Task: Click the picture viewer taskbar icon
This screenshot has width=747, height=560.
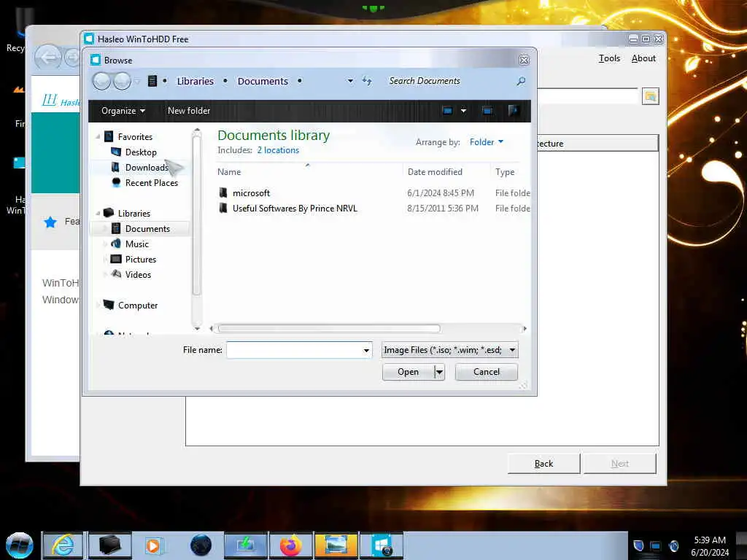Action: [x=336, y=545]
